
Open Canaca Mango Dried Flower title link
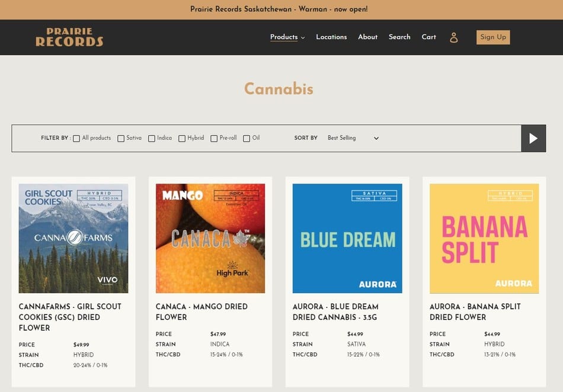201,311
